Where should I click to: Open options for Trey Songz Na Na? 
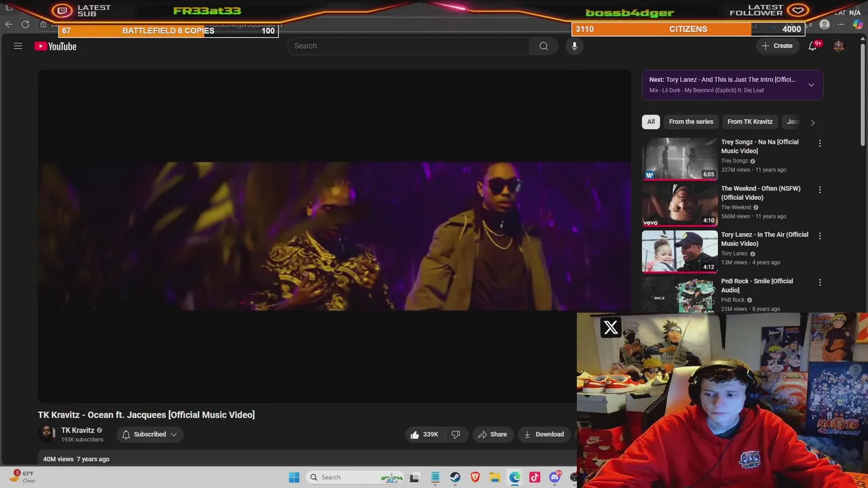click(x=820, y=144)
